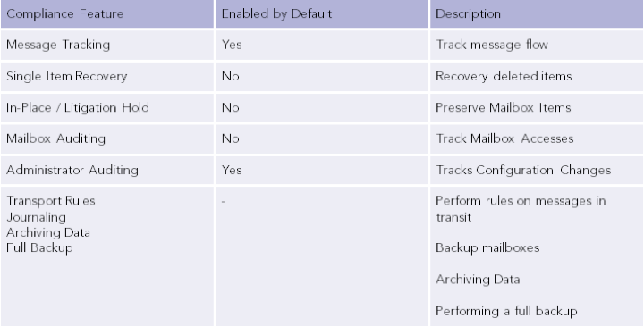Select No value for Mailbox Auditing
Viewport: 644px width, 327px height.
coord(231,138)
